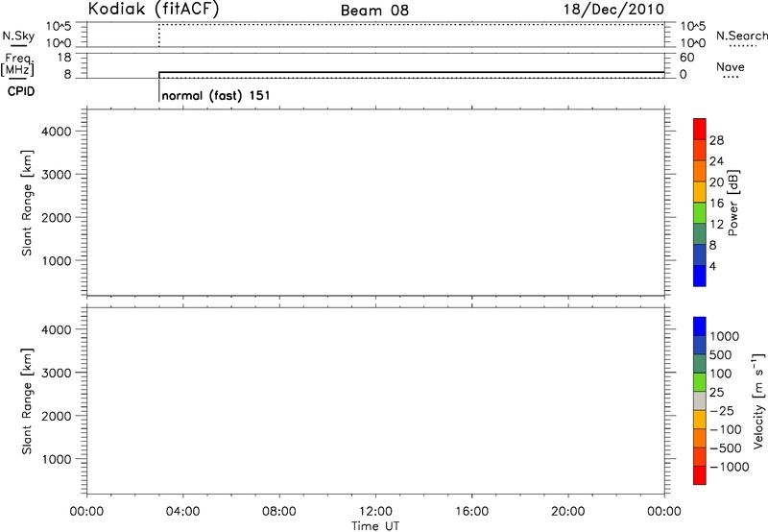Pick the Power colorbar segment between 24 and 28
The height and width of the screenshot is (532, 768).
point(700,150)
